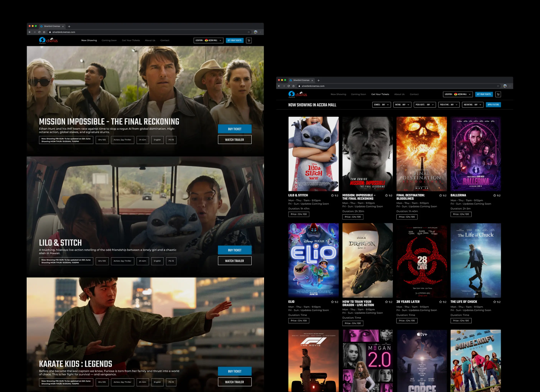This screenshot has height=392, width=540.
Task: Click the lock icon in the left window's address bar
Action: coord(50,32)
